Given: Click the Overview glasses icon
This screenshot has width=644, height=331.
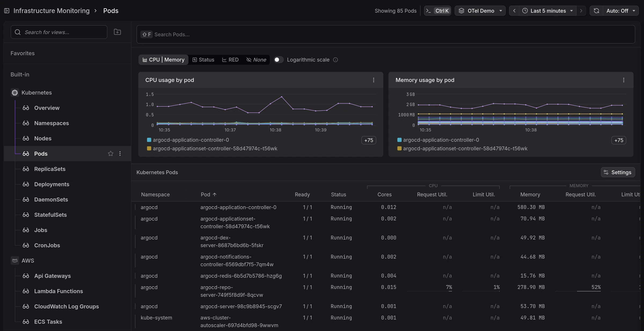Looking at the screenshot, I should tap(26, 108).
